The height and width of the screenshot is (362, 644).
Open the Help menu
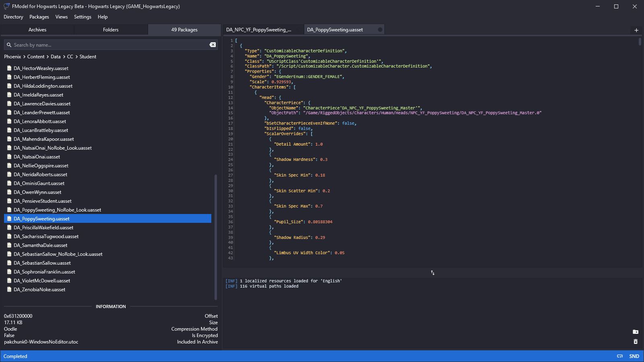pos(103,17)
